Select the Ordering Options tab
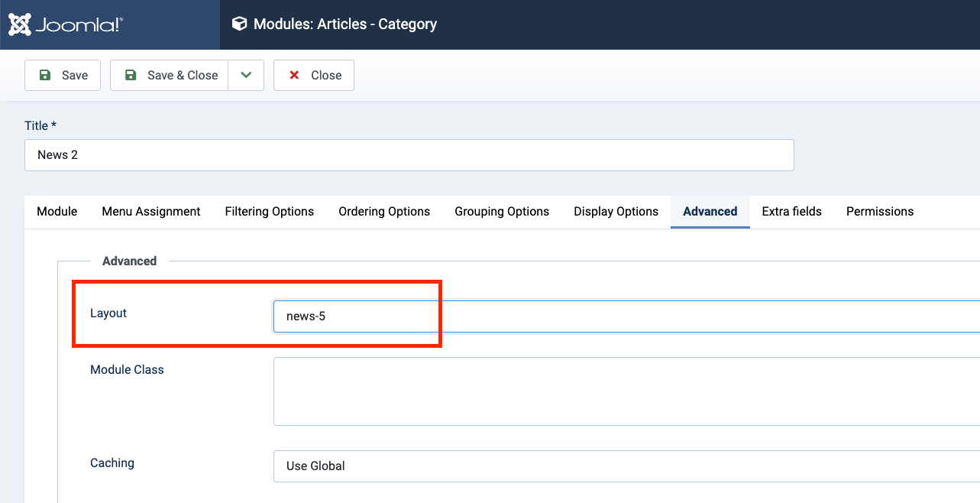 (x=384, y=212)
